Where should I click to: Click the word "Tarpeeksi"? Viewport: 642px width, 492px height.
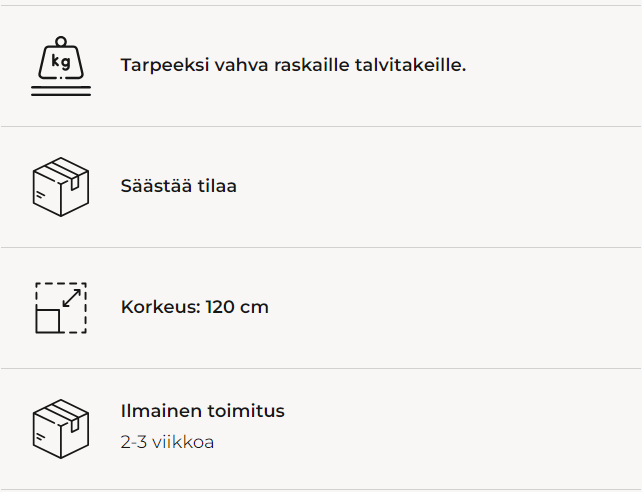pos(162,66)
